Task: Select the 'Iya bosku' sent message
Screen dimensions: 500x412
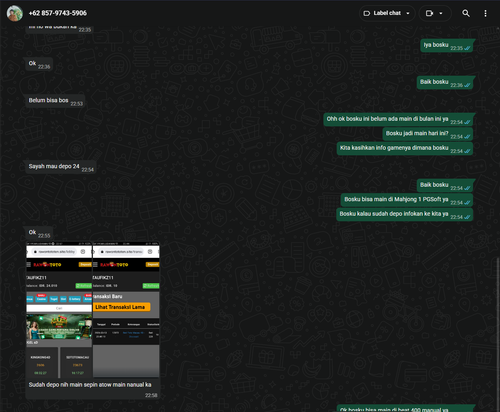Action: point(447,45)
